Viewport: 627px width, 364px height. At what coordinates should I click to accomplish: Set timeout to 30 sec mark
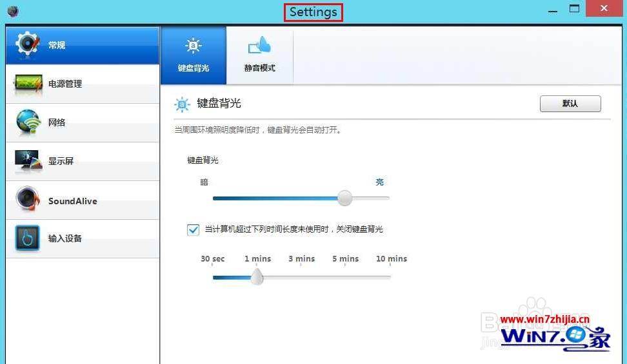click(x=213, y=259)
